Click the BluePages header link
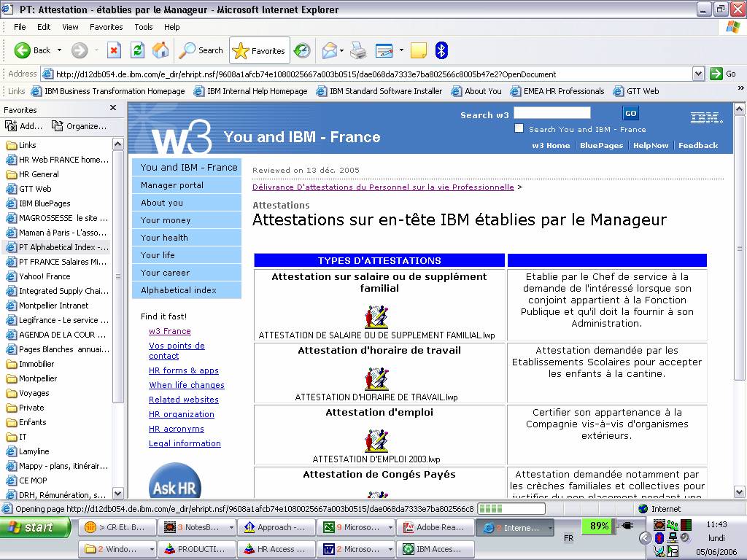 coord(601,145)
